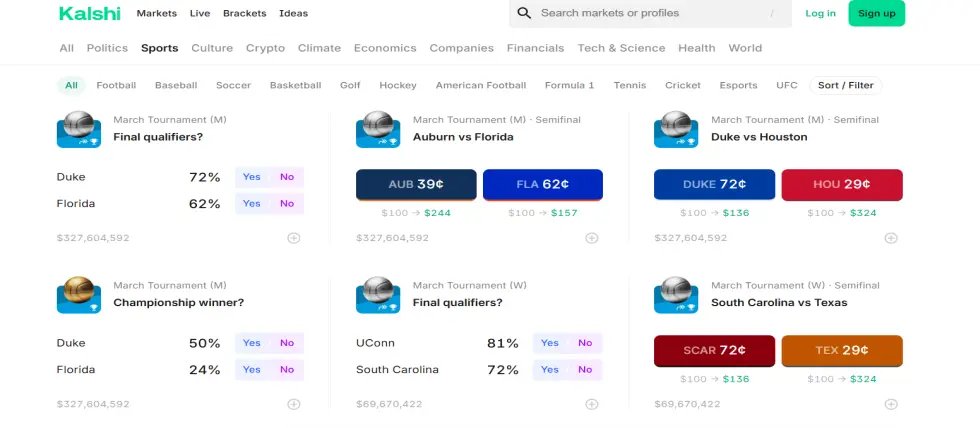
Task: Open the Auburn vs Florida trophy icon
Action: click(x=378, y=129)
